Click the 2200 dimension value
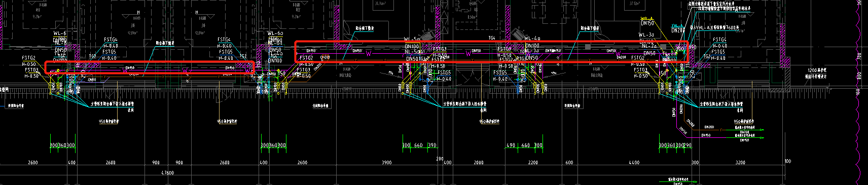Viewport: 868px width, 185px height. (532, 163)
